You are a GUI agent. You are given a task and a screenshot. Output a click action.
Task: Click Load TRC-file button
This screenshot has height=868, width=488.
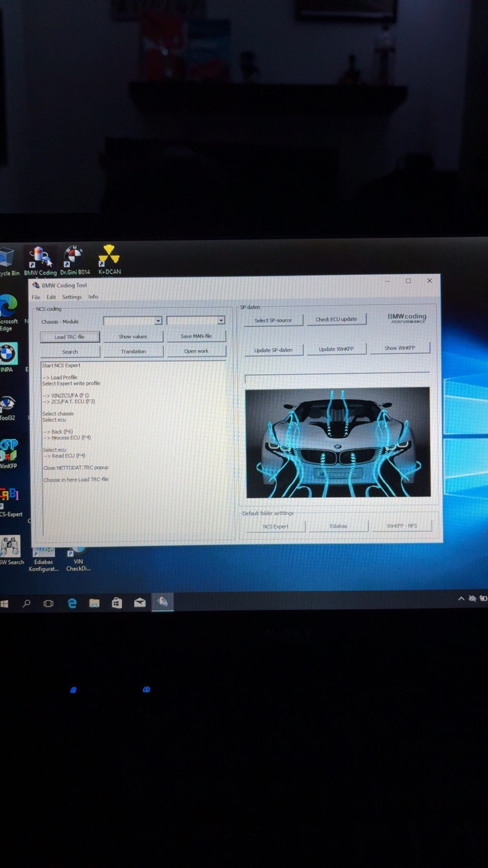click(70, 337)
